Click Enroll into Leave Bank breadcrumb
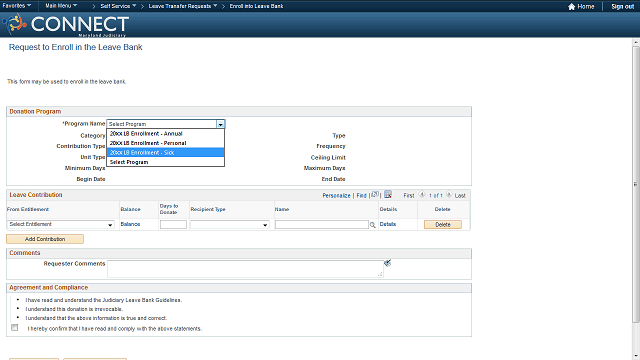This screenshot has height=360, width=640. [x=256, y=6]
